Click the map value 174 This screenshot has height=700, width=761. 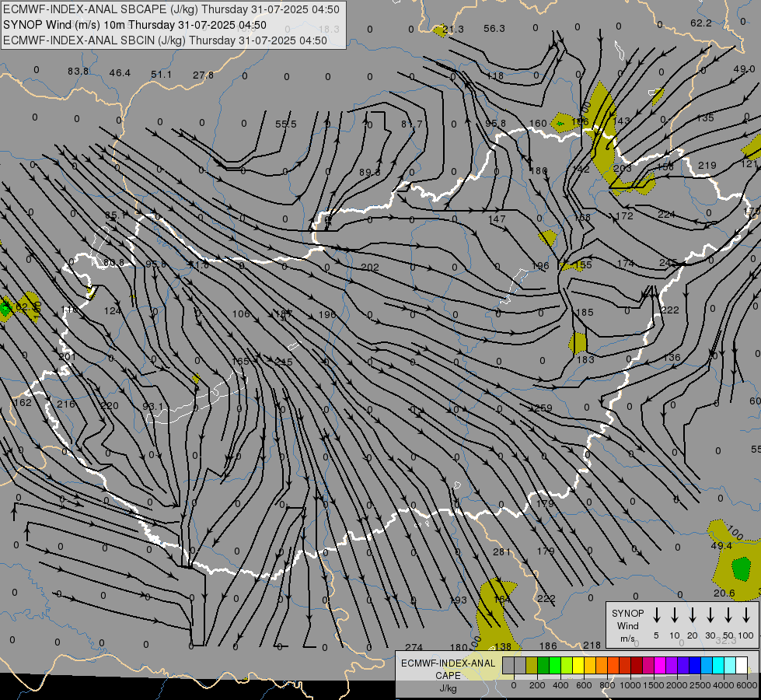(x=625, y=264)
